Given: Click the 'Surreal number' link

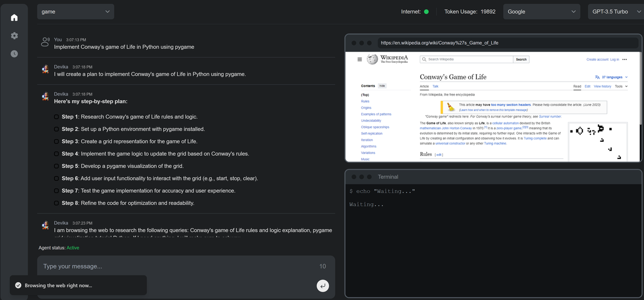Looking at the screenshot, I should (x=550, y=116).
